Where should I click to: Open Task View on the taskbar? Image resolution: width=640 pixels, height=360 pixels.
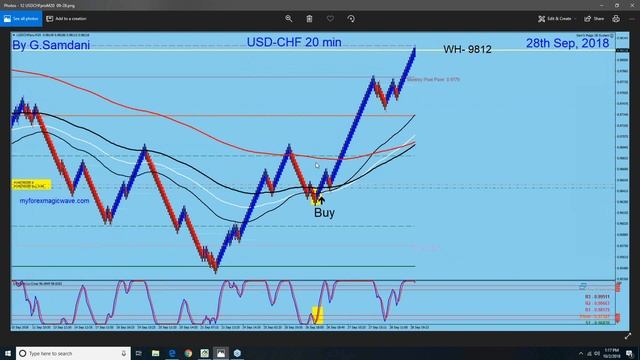[x=139, y=353]
